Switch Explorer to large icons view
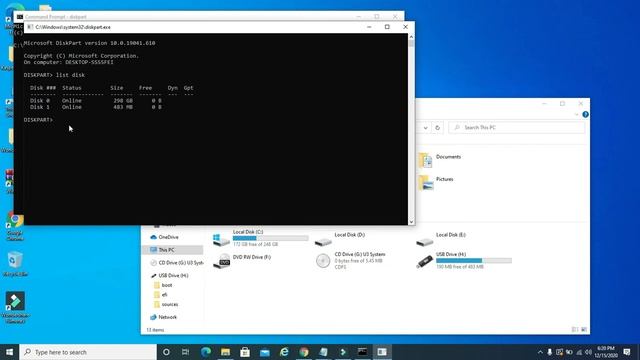Image resolution: width=640 pixels, height=360 pixels. pyautogui.click(x=584, y=329)
